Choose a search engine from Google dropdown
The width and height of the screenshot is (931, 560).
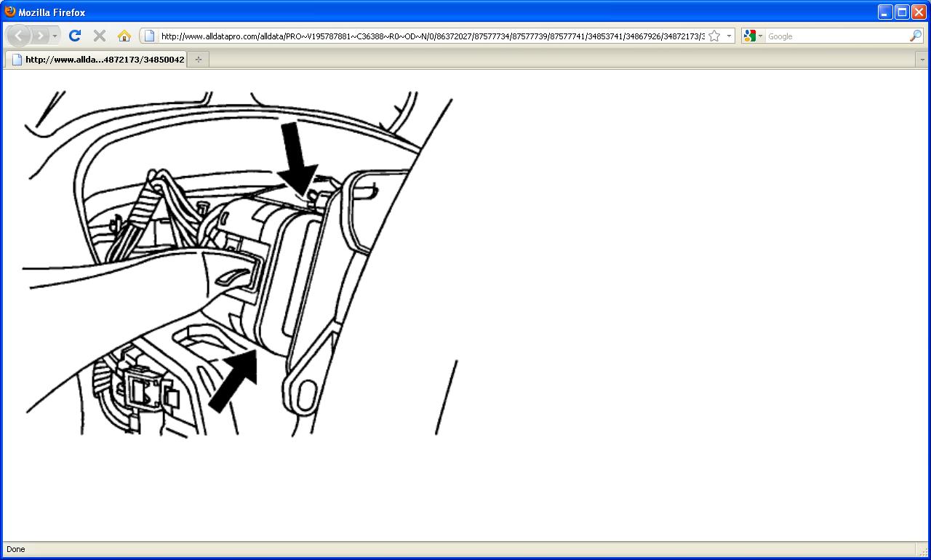754,36
